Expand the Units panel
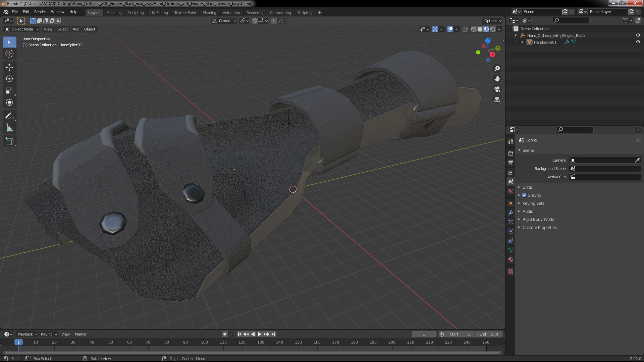Image resolution: width=644 pixels, height=362 pixels. [527, 187]
